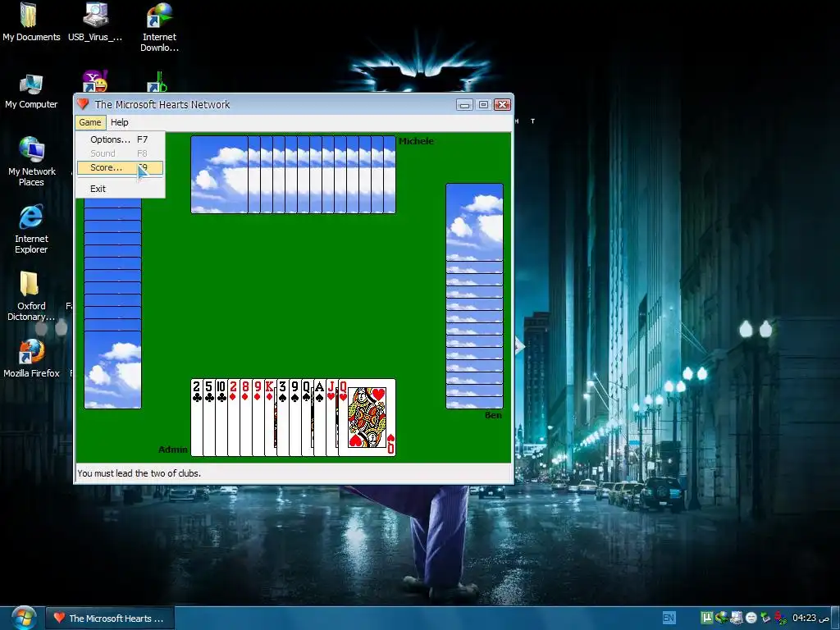The image size is (840, 630).
Task: Open My Computer desktop icon
Action: coord(31,92)
